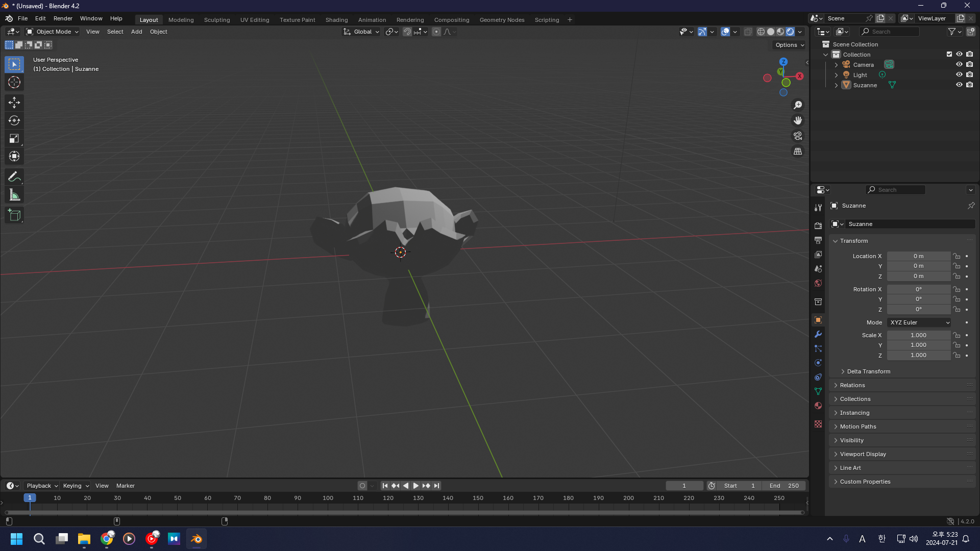Open the View Layer properties tab
This screenshot has height=551, width=980.
point(818,254)
